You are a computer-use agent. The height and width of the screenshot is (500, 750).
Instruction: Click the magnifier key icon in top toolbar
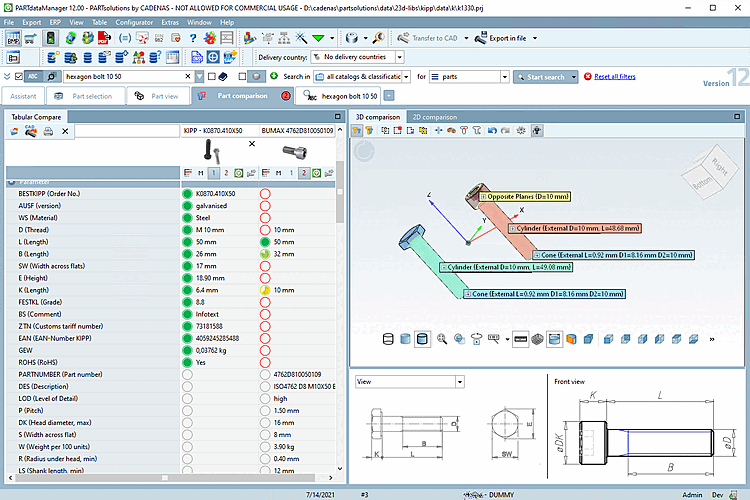point(379,38)
